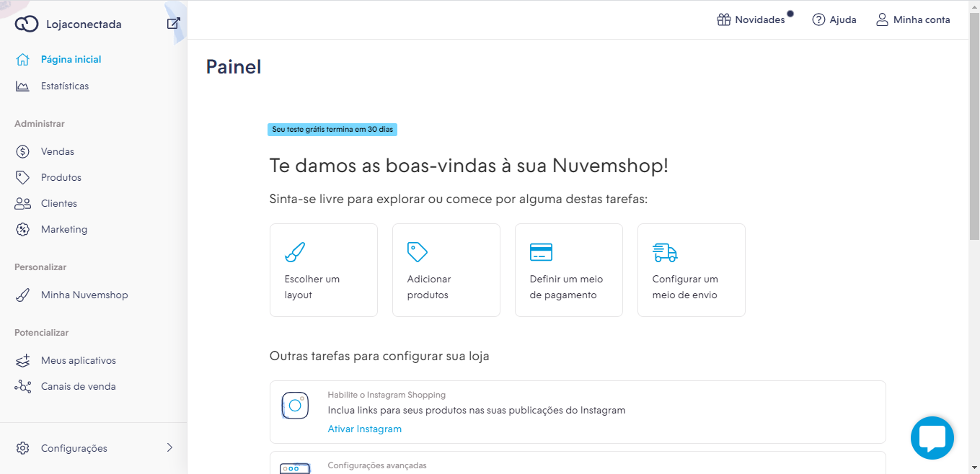Open Configurações label in sidebar
This screenshot has height=474, width=980.
click(74, 449)
